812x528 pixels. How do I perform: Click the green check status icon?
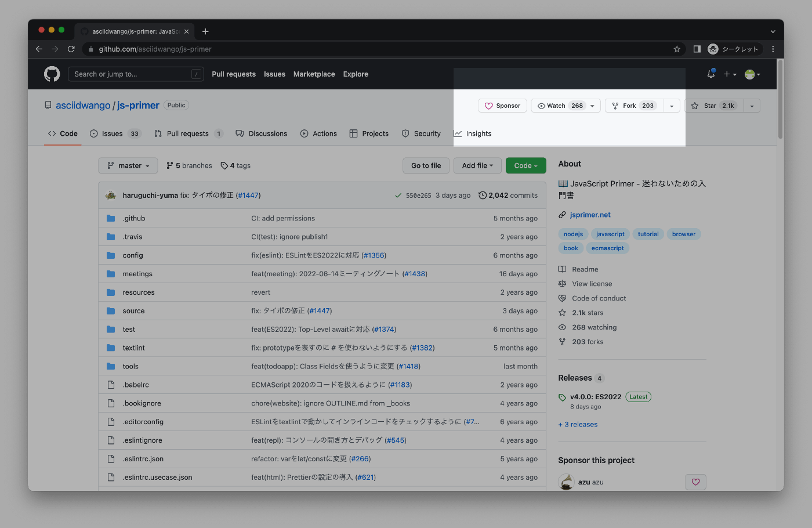(398, 196)
